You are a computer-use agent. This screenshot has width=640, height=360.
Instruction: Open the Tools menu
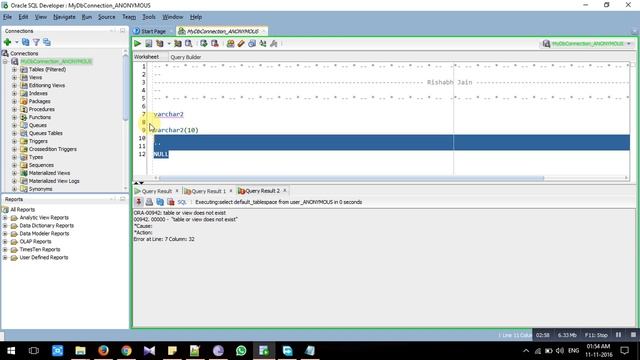149,17
